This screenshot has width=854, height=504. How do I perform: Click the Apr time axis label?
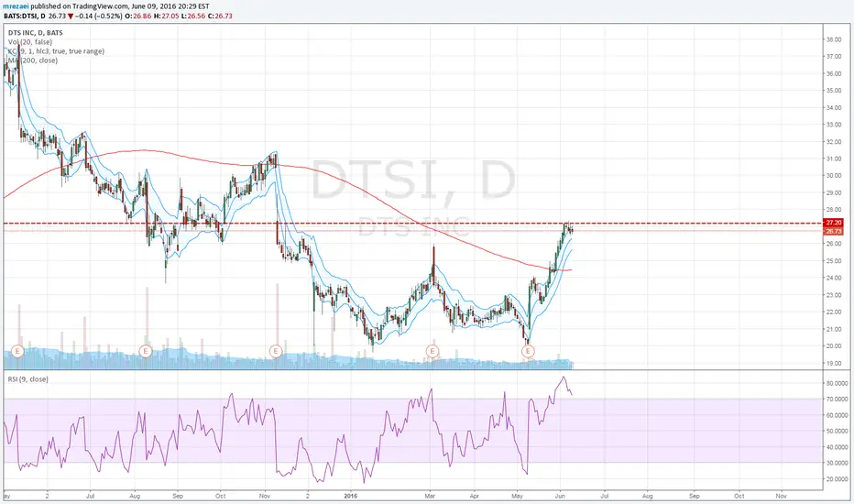(x=475, y=497)
